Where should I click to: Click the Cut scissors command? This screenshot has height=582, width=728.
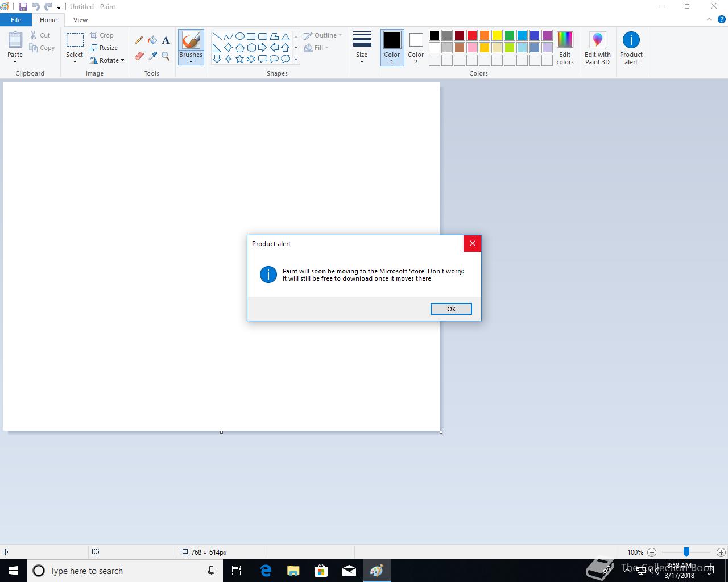coord(40,35)
